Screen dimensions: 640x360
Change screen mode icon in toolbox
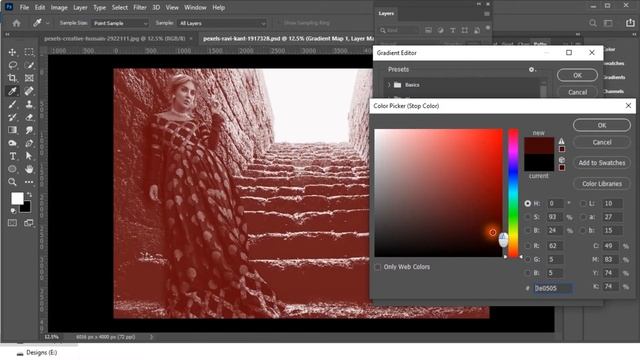pos(29,223)
